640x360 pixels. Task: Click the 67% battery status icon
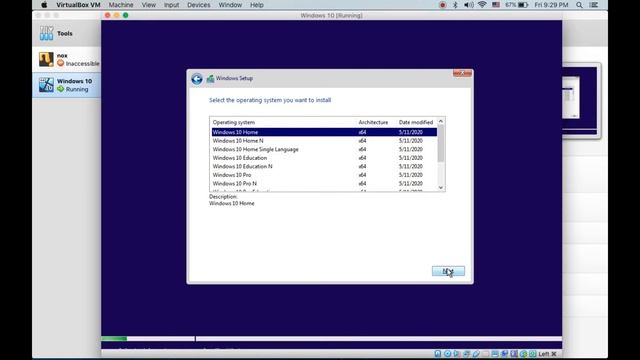click(517, 5)
